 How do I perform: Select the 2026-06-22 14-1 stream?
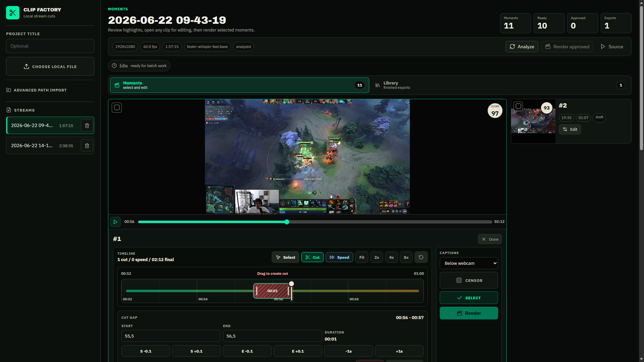click(x=43, y=146)
